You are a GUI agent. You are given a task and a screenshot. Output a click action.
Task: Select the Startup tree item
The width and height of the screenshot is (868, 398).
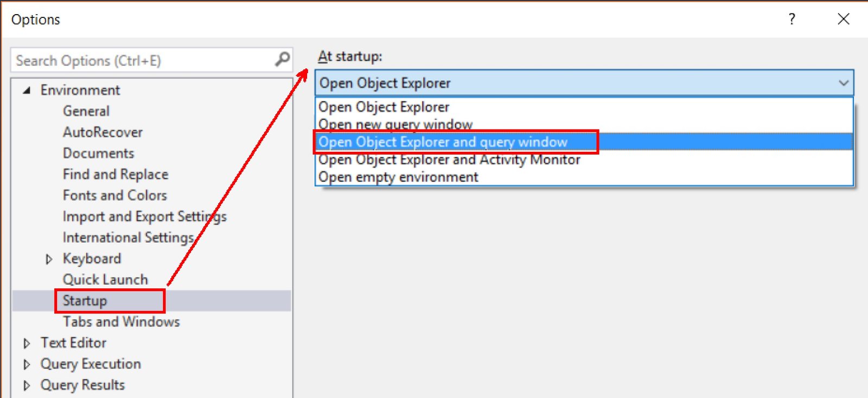[x=85, y=301]
